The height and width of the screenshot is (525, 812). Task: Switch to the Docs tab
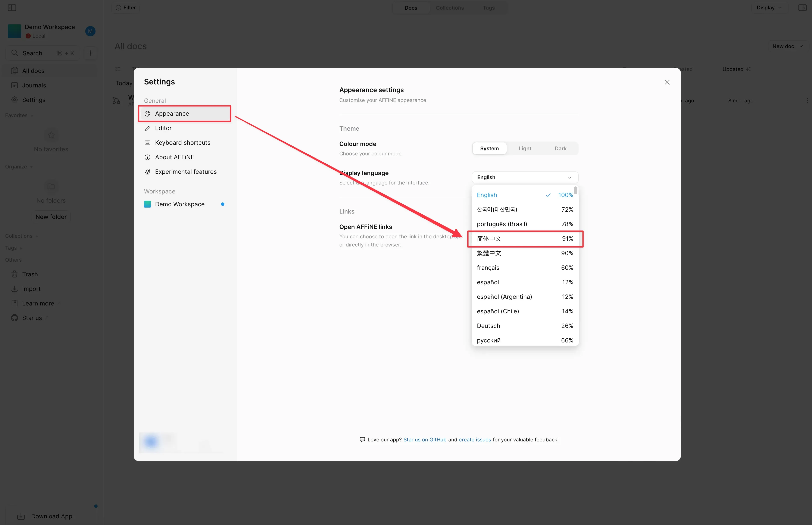coord(411,7)
